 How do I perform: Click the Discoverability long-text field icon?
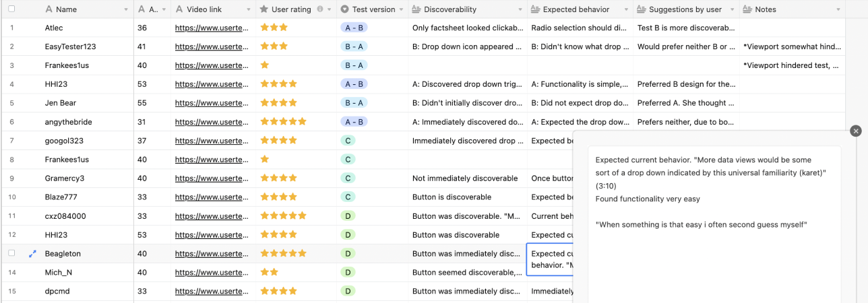click(416, 9)
